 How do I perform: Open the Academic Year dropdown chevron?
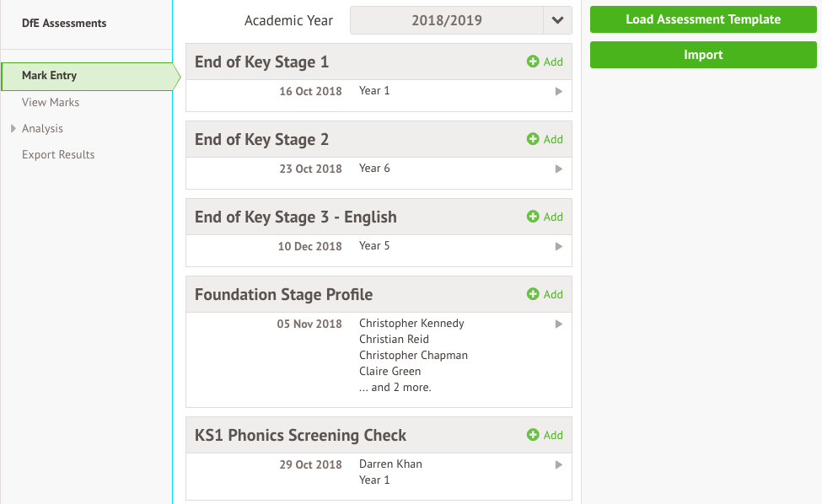[x=558, y=20]
